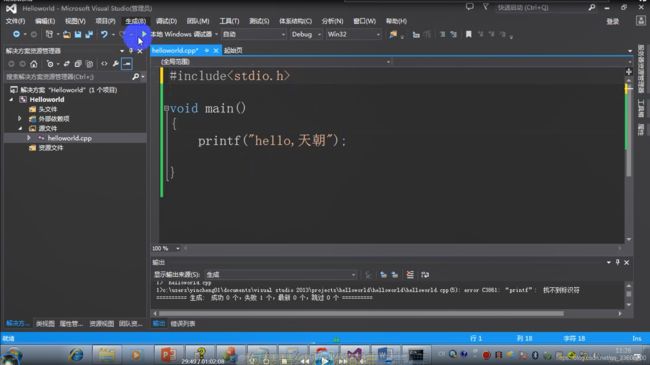Viewport: 650px width, 365px height.
Task: Open Visual Studio icon in Windows taskbar
Action: (354, 355)
